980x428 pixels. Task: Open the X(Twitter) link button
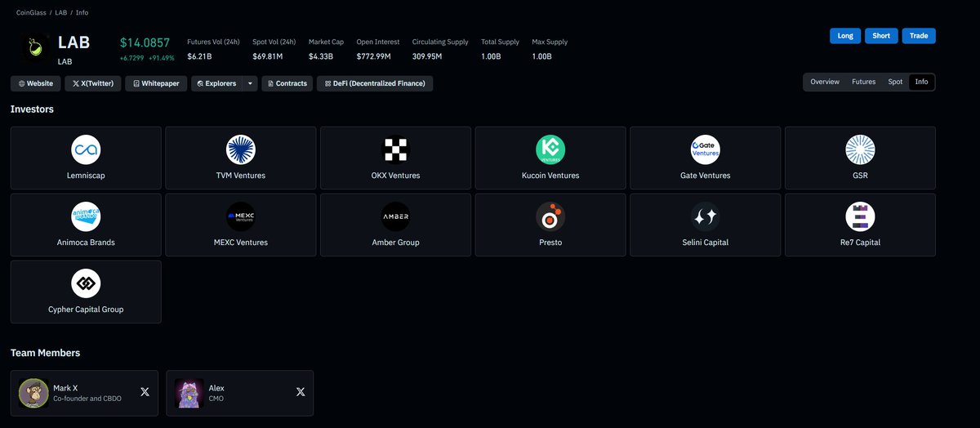coord(93,83)
